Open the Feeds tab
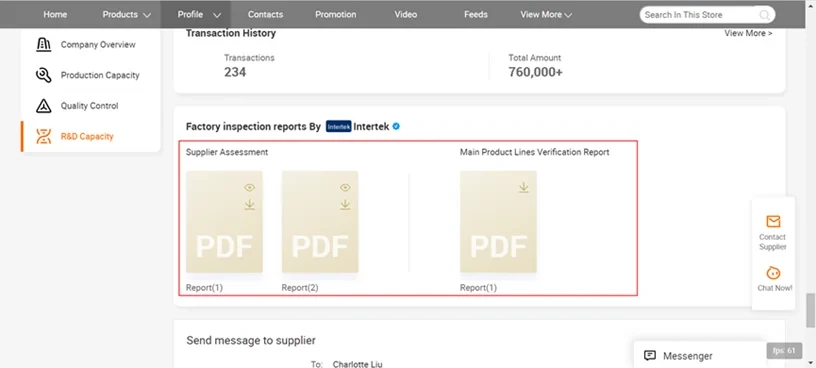This screenshot has width=816, height=368. pos(476,15)
